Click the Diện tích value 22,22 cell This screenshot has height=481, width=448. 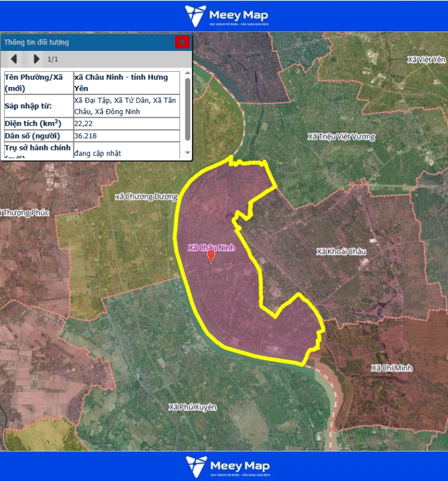coord(127,124)
